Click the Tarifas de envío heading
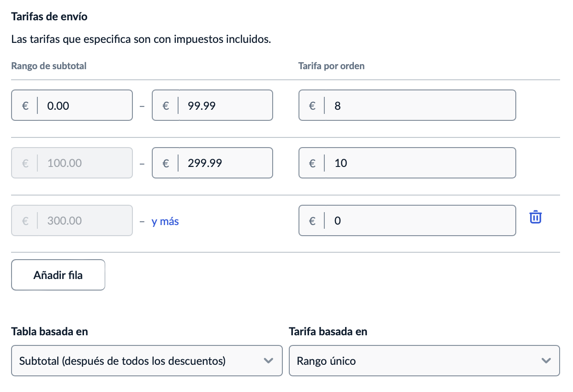 click(49, 17)
